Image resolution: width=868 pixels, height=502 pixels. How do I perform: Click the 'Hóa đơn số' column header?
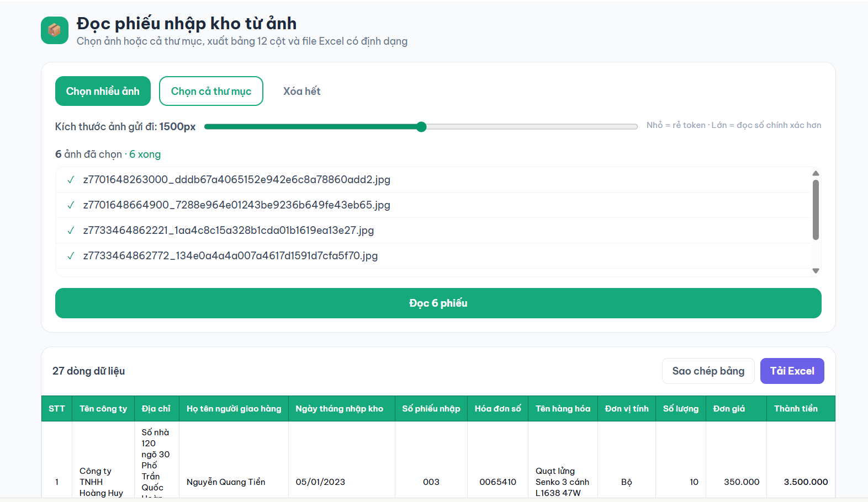(x=497, y=409)
